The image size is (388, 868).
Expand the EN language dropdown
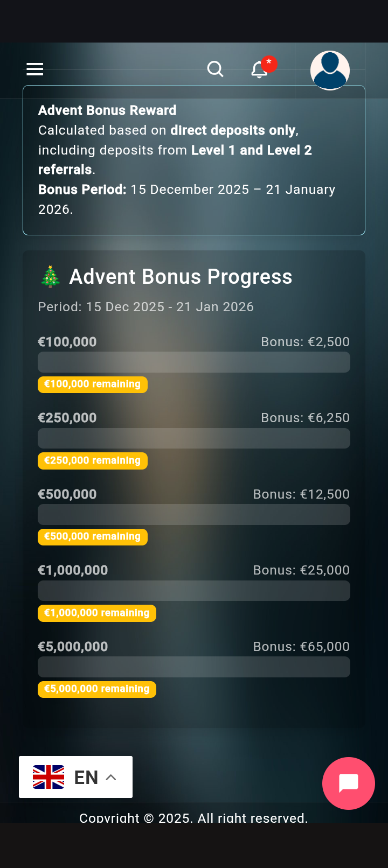point(86,777)
